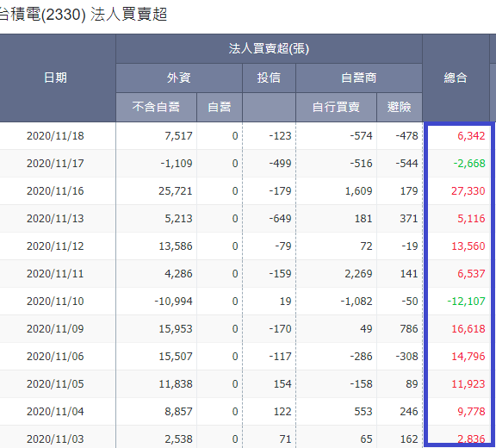Click investment trust value 19
Image resolution: width=496 pixels, height=448 pixels.
point(285,302)
